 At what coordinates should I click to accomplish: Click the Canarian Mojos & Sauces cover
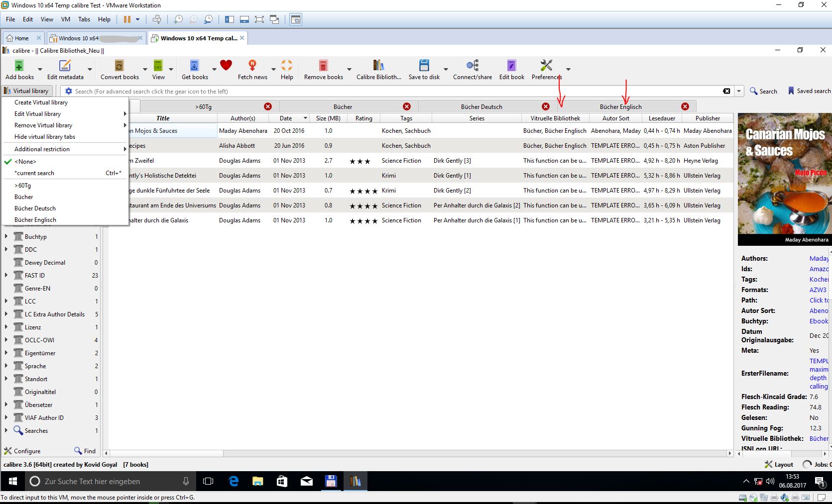(785, 179)
